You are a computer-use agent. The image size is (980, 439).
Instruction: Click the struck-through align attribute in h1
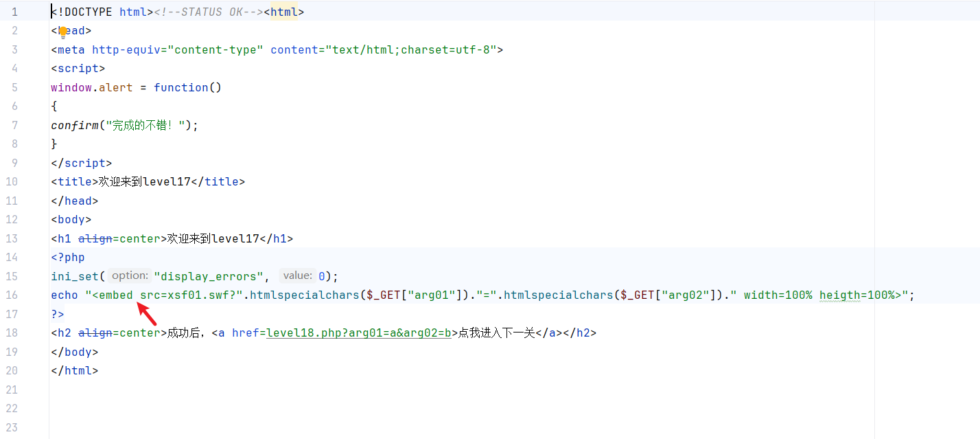tap(95, 238)
